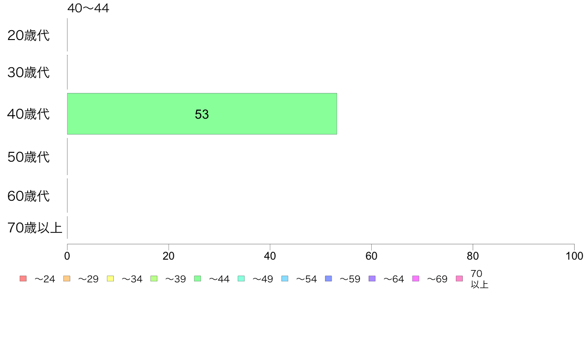Click the 40〜44 chart title
Image resolution: width=588 pixels, height=364 pixels.
(88, 8)
